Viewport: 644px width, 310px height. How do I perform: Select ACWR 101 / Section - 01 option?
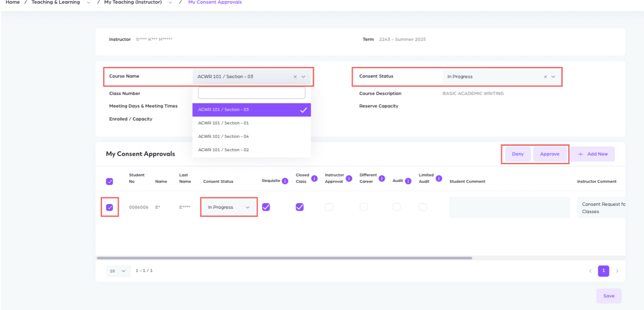click(223, 123)
